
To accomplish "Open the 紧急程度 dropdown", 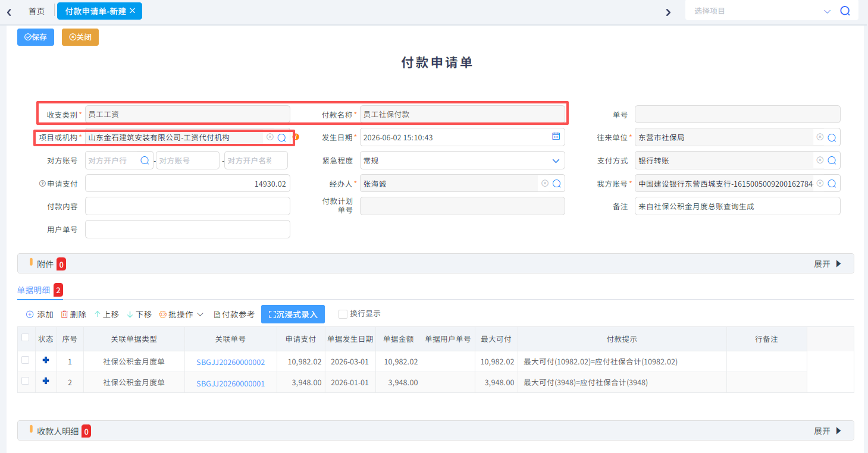I will click(x=462, y=161).
